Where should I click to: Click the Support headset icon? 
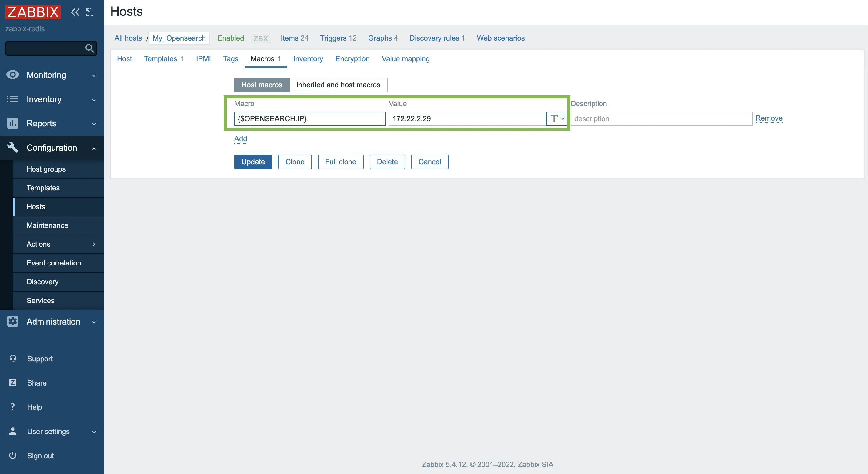(13, 359)
